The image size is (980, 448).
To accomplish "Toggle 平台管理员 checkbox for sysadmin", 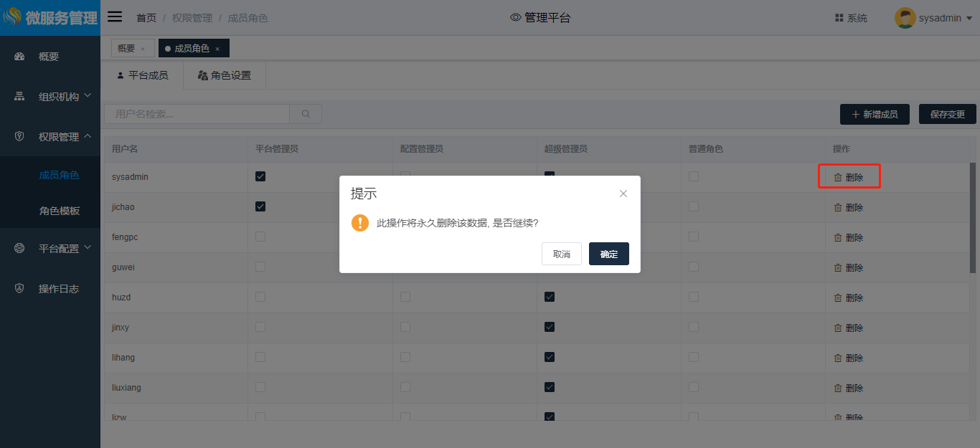I will pyautogui.click(x=260, y=176).
